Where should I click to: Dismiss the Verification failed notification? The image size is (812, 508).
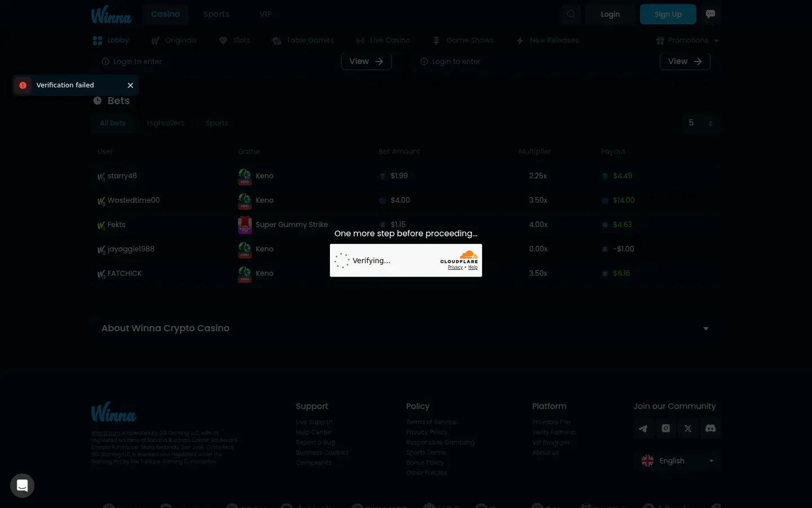pos(130,85)
